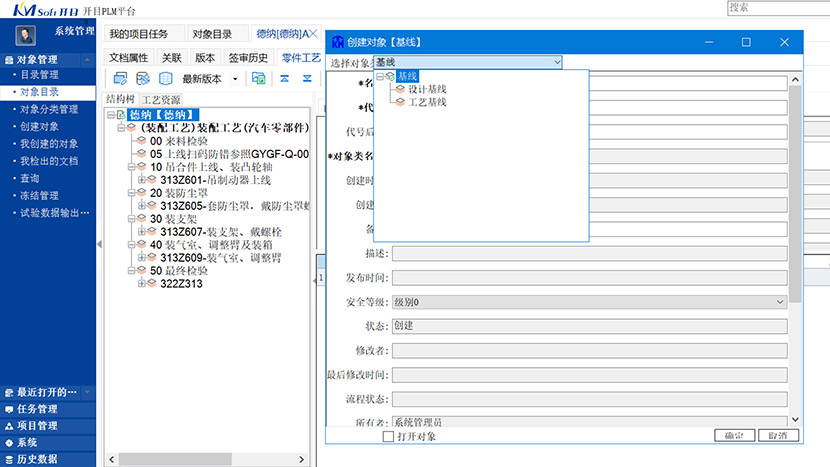Click the 描述 input field
This screenshot has height=467, width=830.
[589, 254]
